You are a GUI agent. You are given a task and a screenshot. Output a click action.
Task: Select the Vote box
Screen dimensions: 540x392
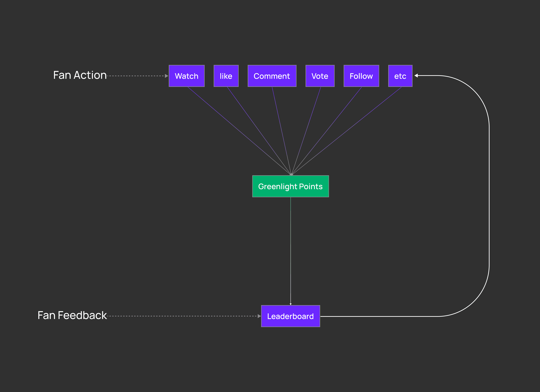pos(320,76)
